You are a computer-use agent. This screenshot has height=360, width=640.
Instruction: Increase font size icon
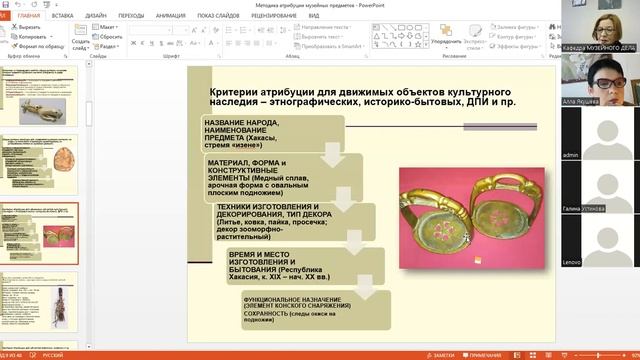194,30
